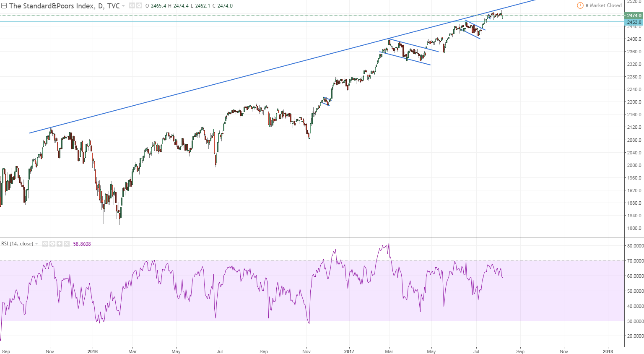This screenshot has height=354, width=644.
Task: Click the RSI plus icon
Action: click(60, 244)
